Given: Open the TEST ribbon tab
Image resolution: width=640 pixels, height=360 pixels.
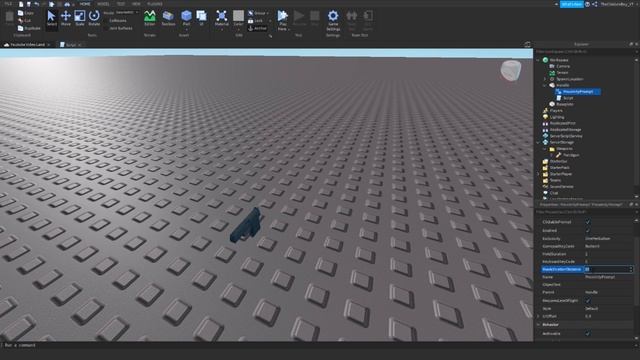Looking at the screenshot, I should click(120, 4).
